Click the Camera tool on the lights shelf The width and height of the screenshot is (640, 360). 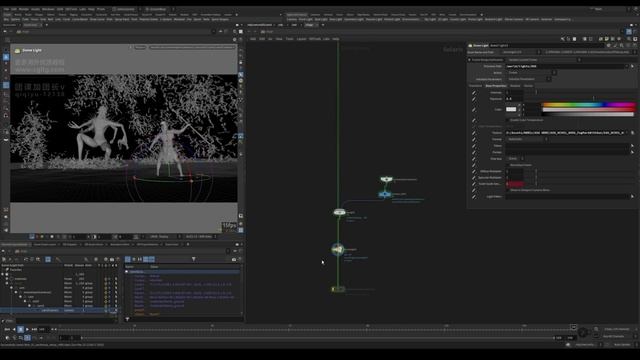pyautogui.click(x=291, y=19)
